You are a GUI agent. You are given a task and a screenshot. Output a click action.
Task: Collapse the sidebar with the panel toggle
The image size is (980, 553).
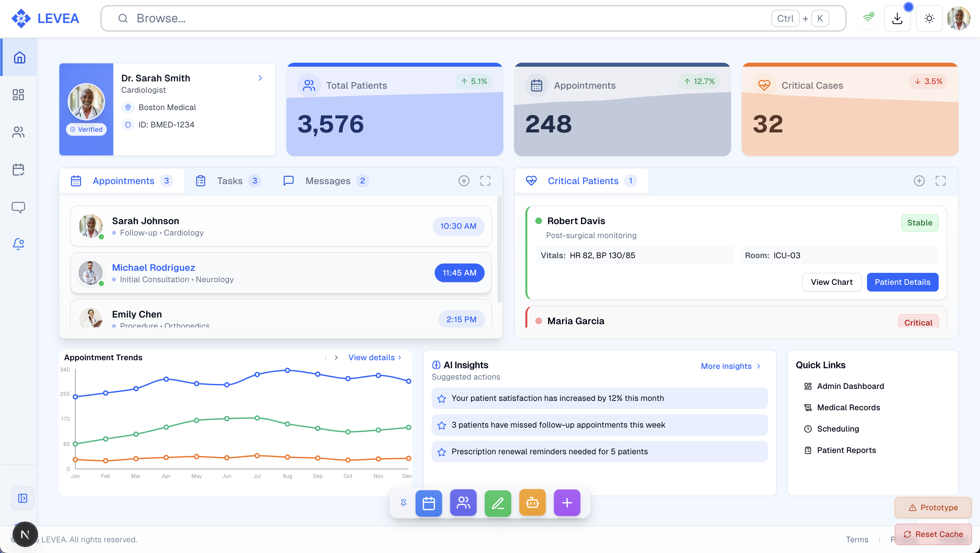(22, 498)
